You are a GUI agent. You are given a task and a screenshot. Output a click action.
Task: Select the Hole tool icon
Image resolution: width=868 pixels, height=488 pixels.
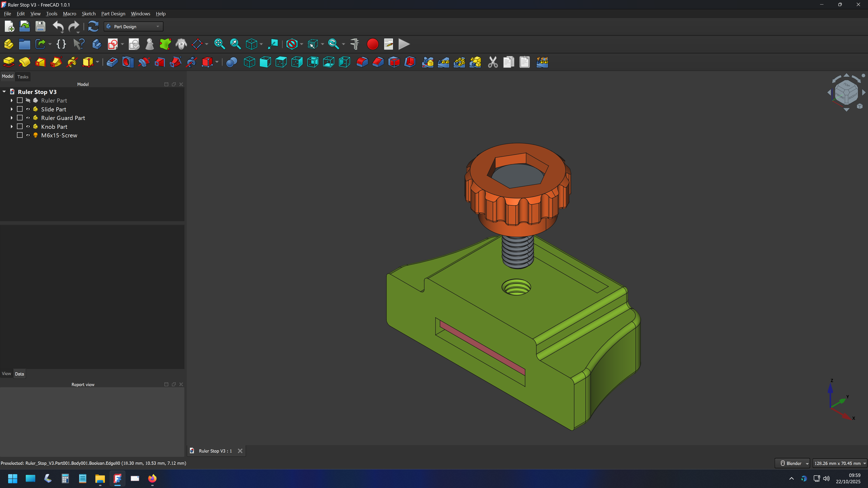click(x=128, y=62)
